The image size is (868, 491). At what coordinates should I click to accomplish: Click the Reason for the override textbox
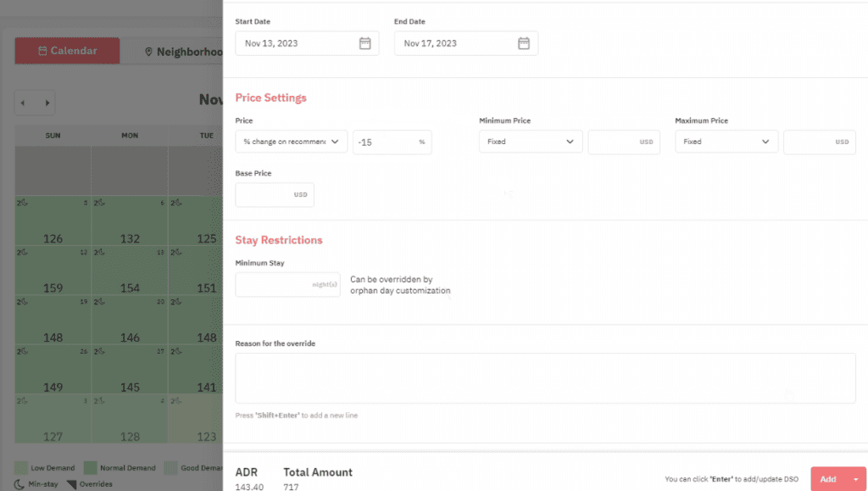545,378
